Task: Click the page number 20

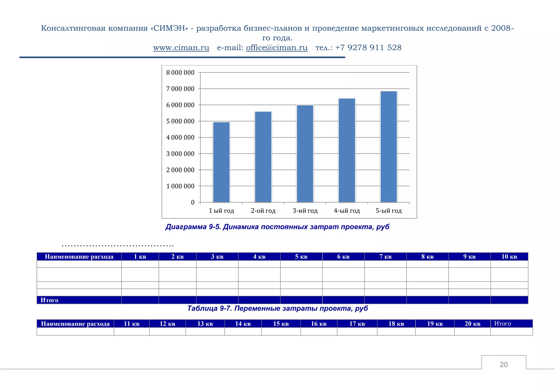Action: click(x=504, y=364)
